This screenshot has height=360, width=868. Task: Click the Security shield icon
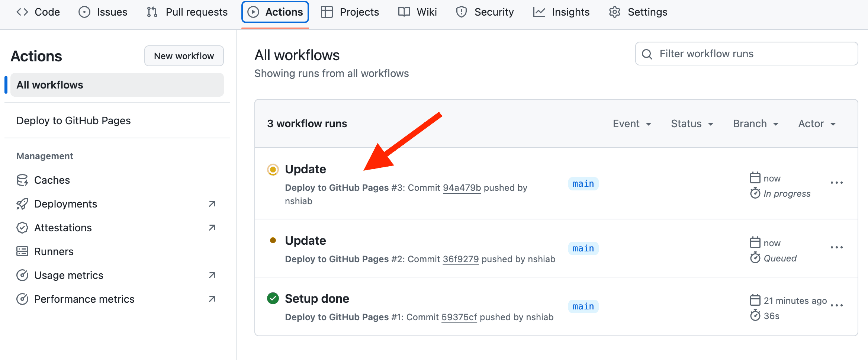pyautogui.click(x=462, y=12)
